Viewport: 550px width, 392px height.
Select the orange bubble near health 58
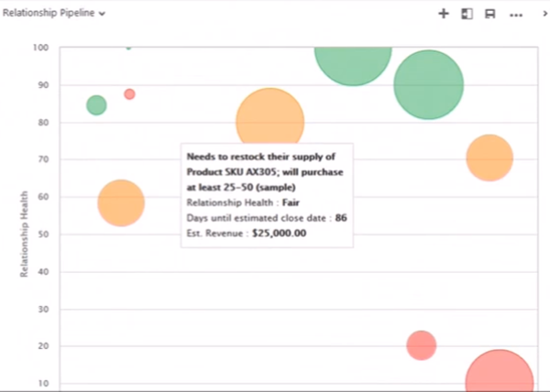pyautogui.click(x=121, y=202)
